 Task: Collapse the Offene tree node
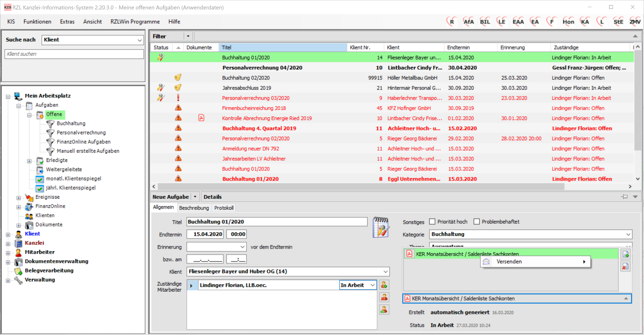29,115
